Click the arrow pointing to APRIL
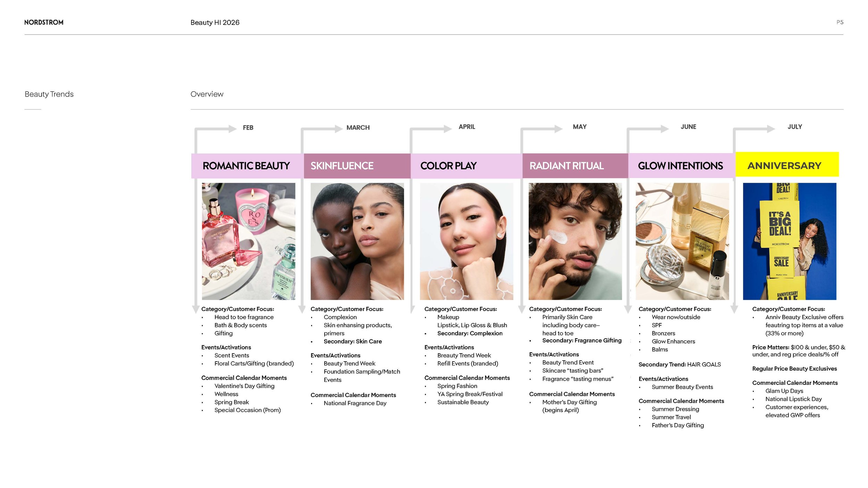Screen dimensions: 868x488 pos(447,129)
